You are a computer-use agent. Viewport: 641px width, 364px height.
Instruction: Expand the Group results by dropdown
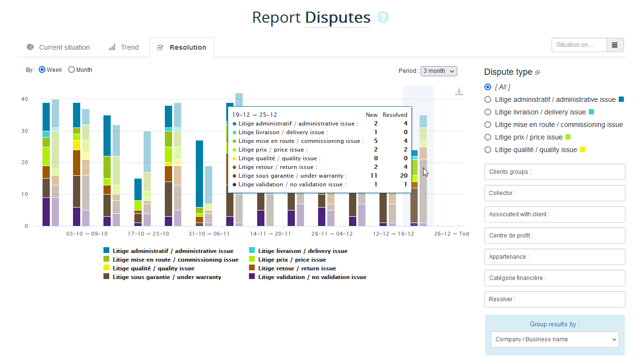click(554, 339)
